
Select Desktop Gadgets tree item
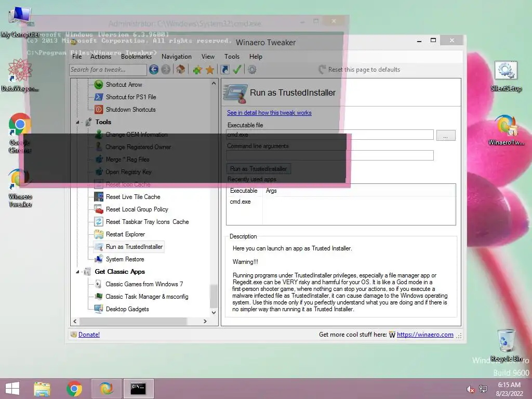(127, 309)
